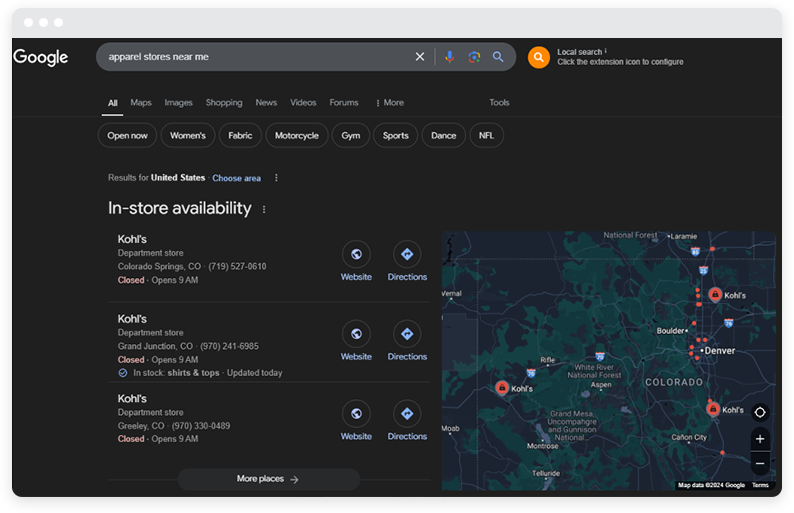Screen dimensions: 794x513
Task: Expand the More search tabs menu
Action: point(389,103)
